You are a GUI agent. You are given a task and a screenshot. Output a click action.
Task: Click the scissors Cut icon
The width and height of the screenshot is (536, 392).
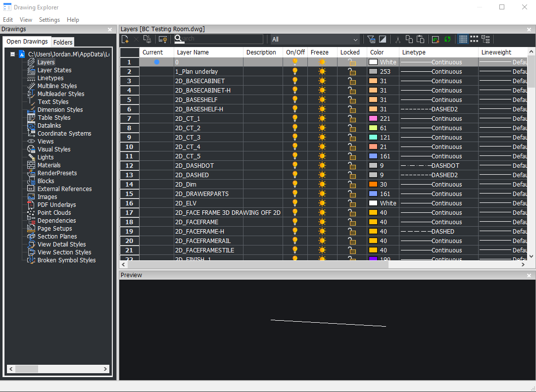pyautogui.click(x=397, y=39)
